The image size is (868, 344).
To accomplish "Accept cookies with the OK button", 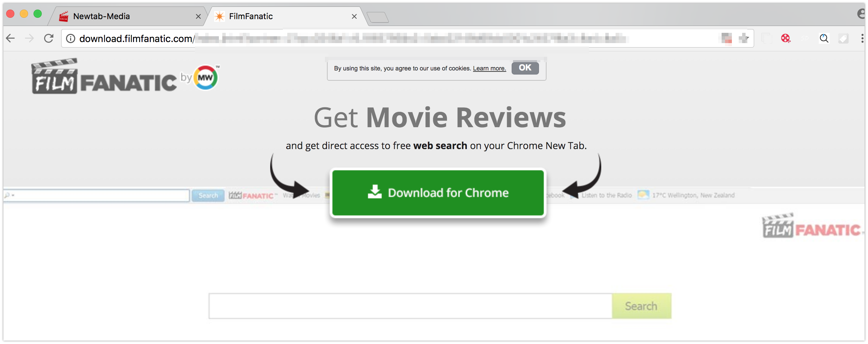I will 525,68.
